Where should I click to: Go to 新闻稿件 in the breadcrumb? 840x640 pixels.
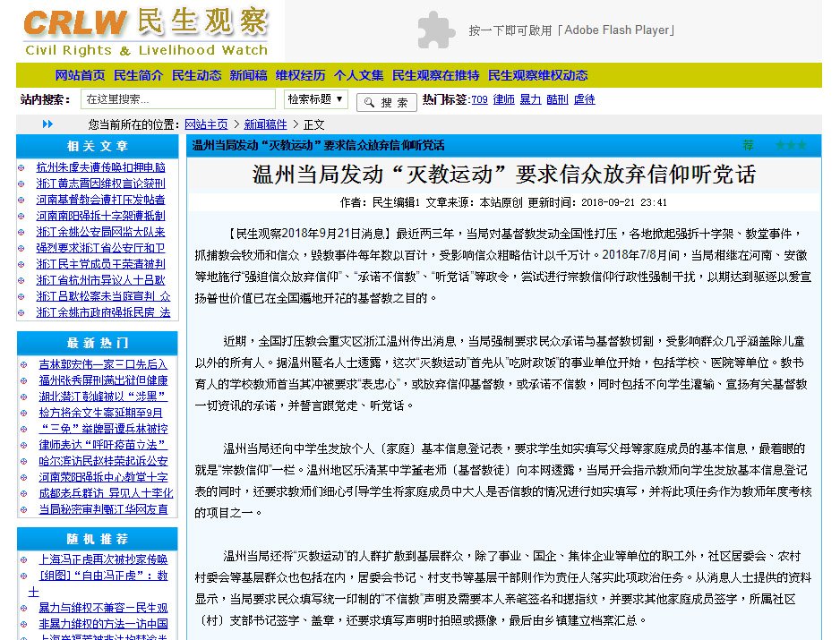[266, 124]
